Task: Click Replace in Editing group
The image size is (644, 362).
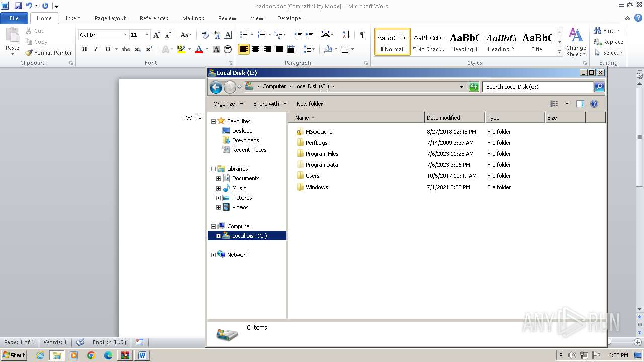Action: coord(609,42)
